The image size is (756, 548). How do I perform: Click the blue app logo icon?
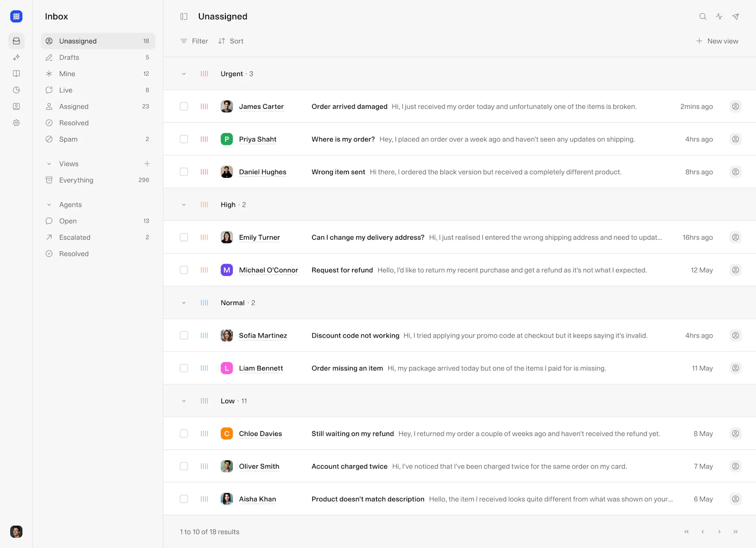tap(17, 17)
